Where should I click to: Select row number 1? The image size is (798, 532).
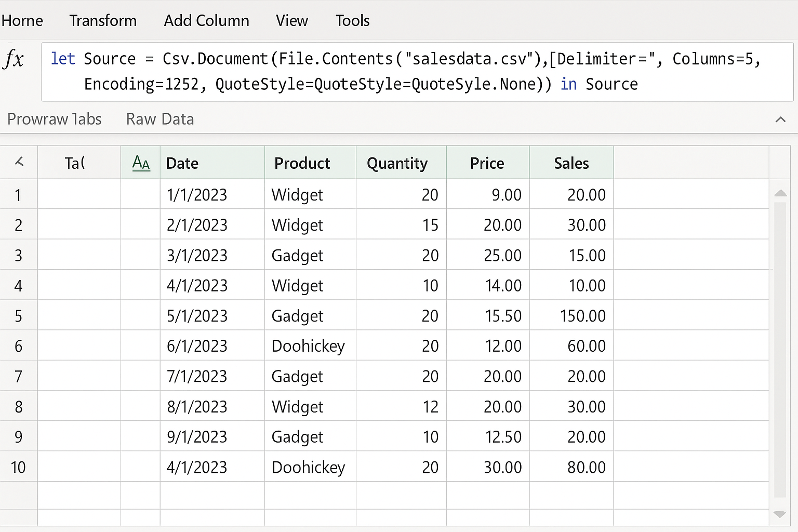point(18,195)
